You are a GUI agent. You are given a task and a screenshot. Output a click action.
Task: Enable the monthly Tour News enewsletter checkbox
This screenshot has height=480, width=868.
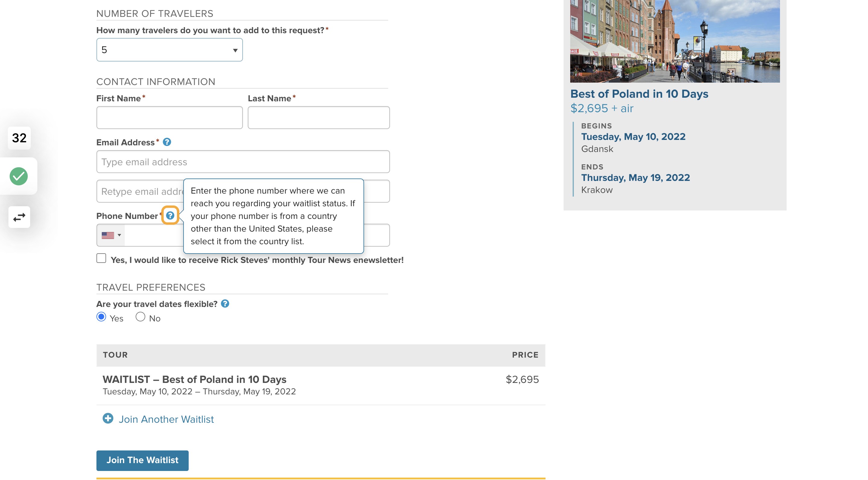[101, 258]
